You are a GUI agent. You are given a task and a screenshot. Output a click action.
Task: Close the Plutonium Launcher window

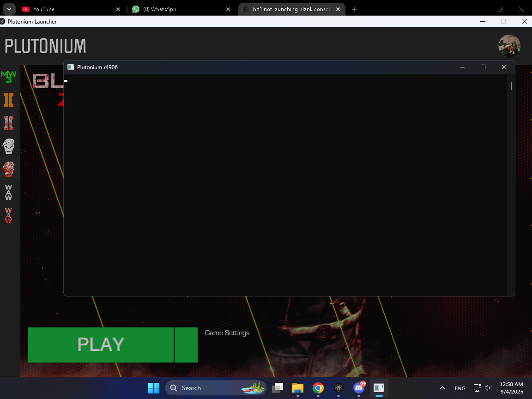[524, 21]
